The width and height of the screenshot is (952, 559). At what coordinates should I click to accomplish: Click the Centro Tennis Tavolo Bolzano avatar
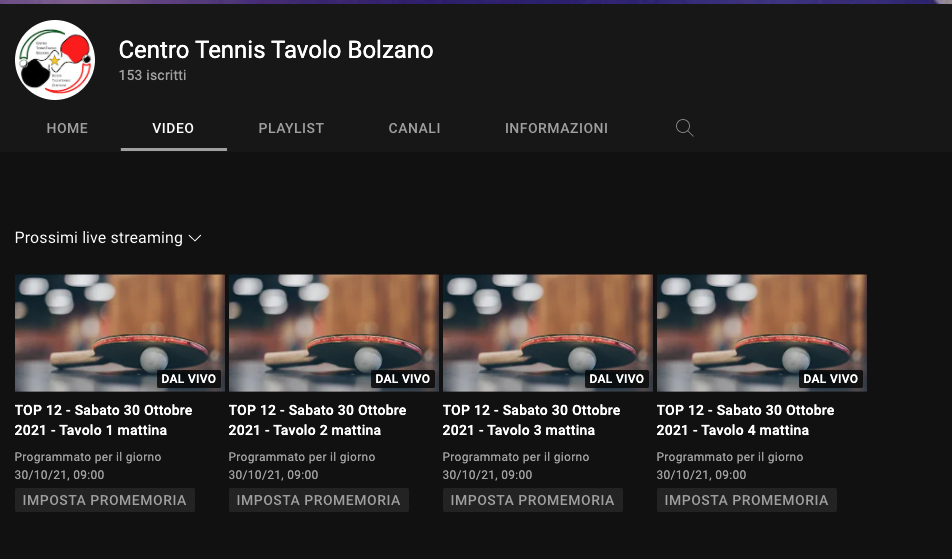(x=55, y=60)
